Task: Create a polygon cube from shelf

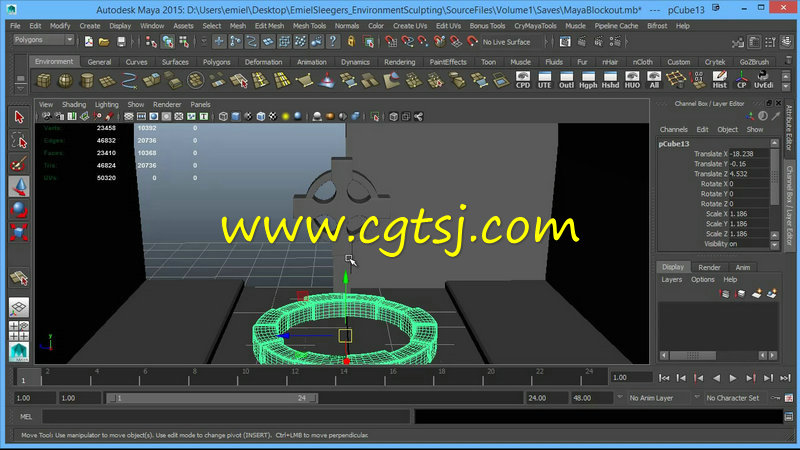Action: click(x=44, y=80)
